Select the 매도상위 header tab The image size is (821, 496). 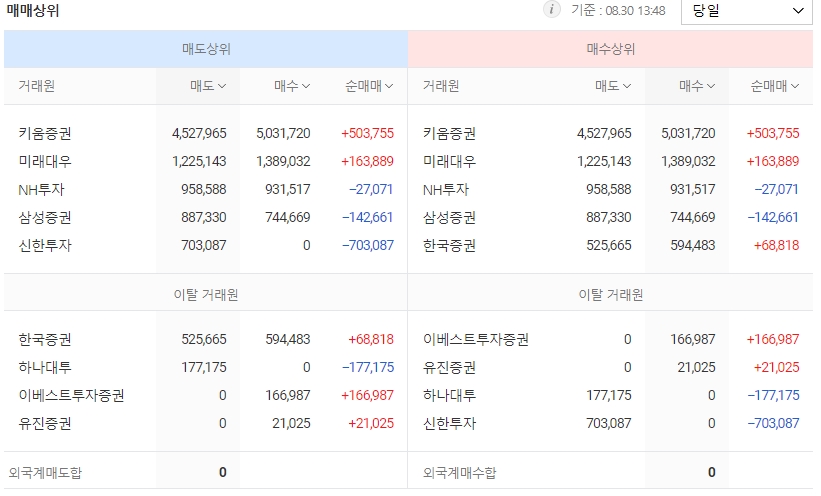pyautogui.click(x=206, y=49)
